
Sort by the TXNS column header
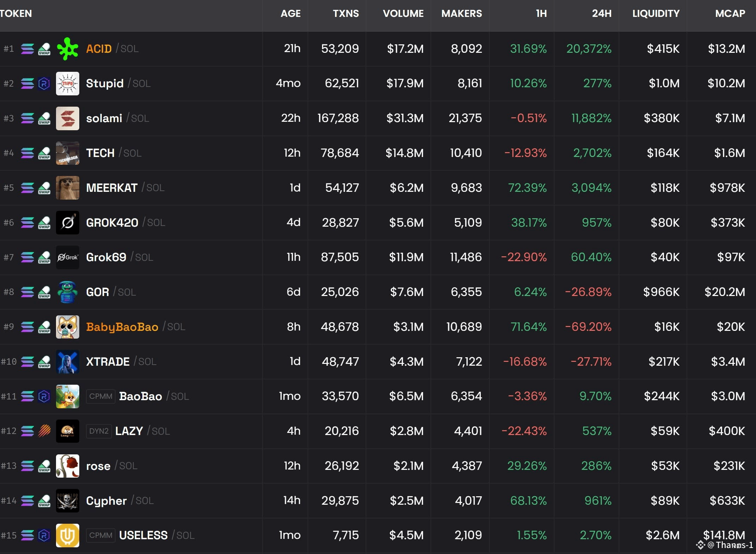[346, 14]
